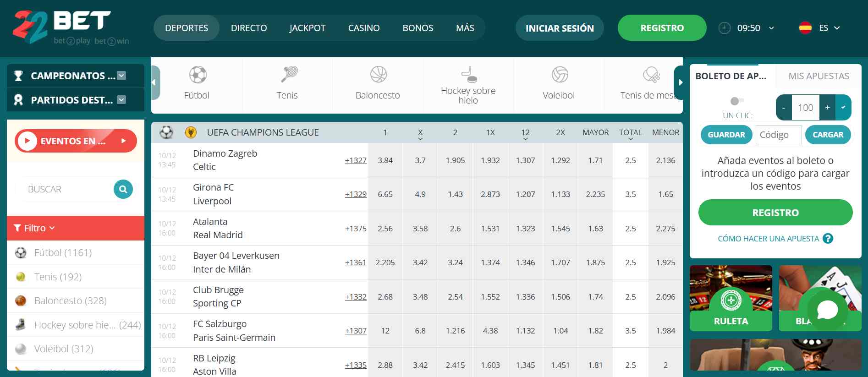Click the clock icon beside 09:50
Viewport: 868px width, 377px height.
pos(724,28)
